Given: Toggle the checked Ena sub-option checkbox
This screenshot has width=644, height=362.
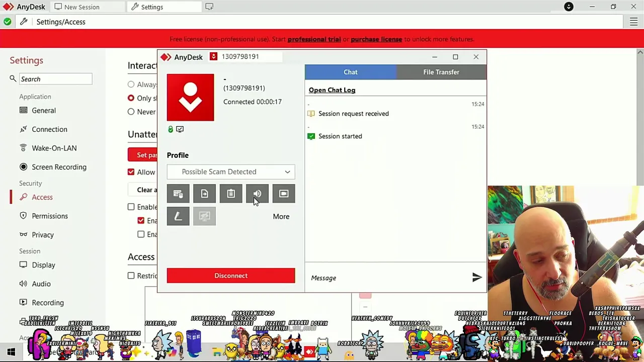Looking at the screenshot, I should [141, 220].
